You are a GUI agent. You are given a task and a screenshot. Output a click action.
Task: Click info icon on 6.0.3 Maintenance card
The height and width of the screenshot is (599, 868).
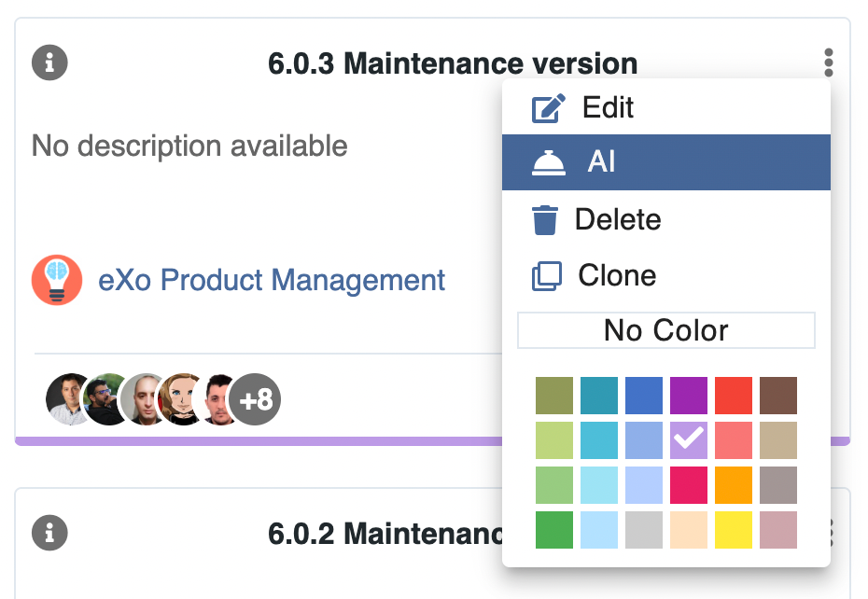coord(49,63)
